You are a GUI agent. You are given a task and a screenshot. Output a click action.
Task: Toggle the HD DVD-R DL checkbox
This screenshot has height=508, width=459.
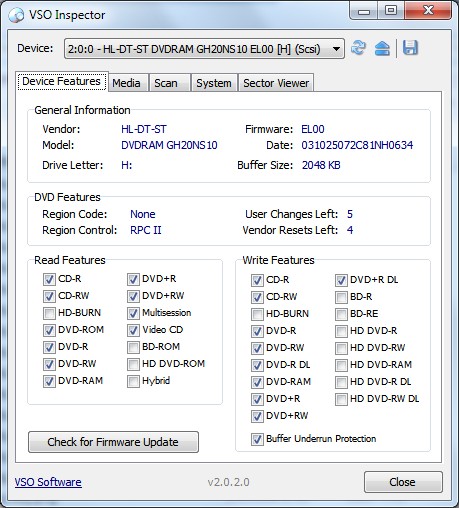341,382
